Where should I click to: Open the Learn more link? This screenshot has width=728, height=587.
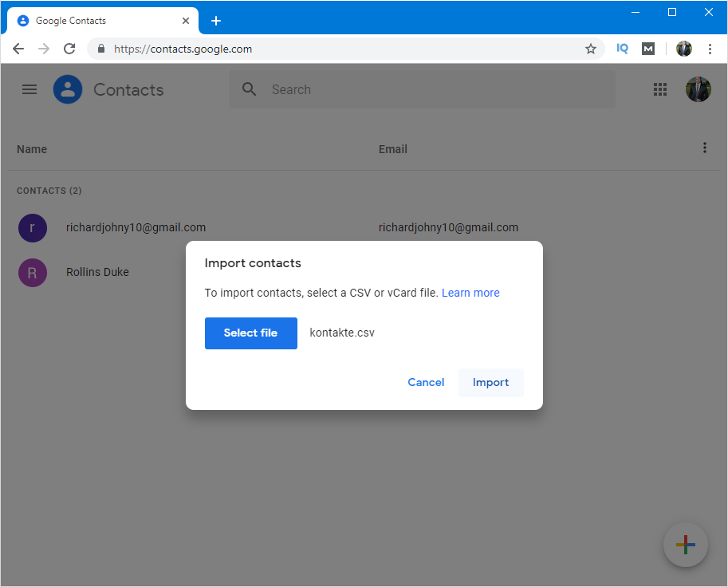[x=470, y=293]
